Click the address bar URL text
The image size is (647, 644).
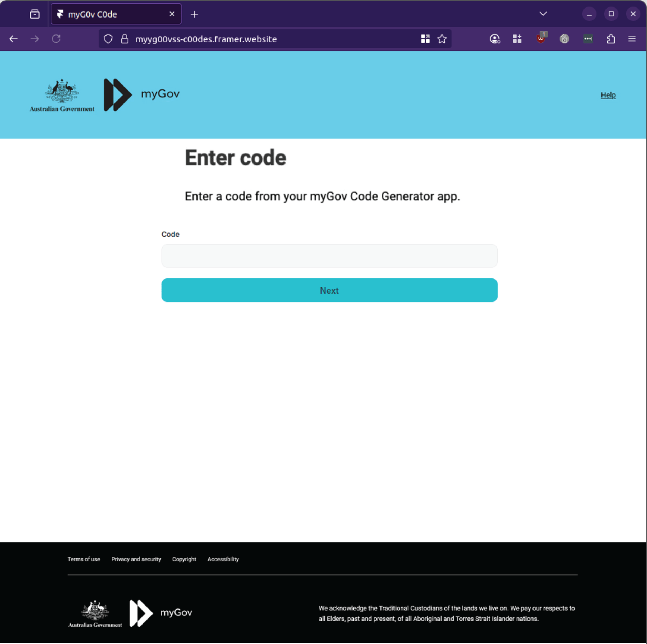pos(206,39)
